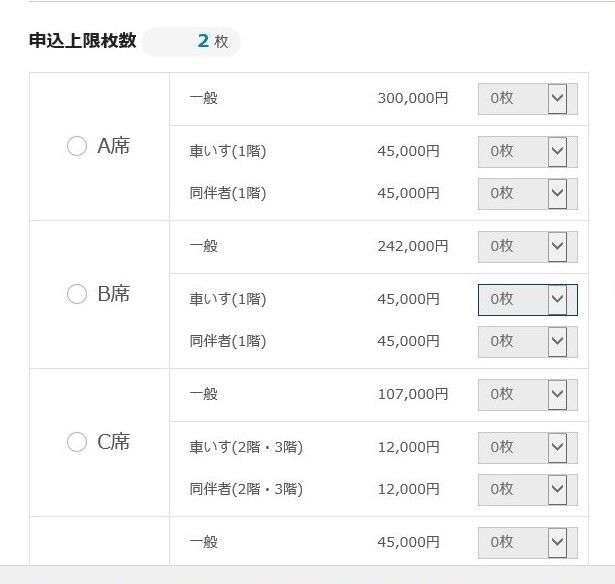Select the B席 radio button
The width and height of the screenshot is (615, 584).
[77, 294]
